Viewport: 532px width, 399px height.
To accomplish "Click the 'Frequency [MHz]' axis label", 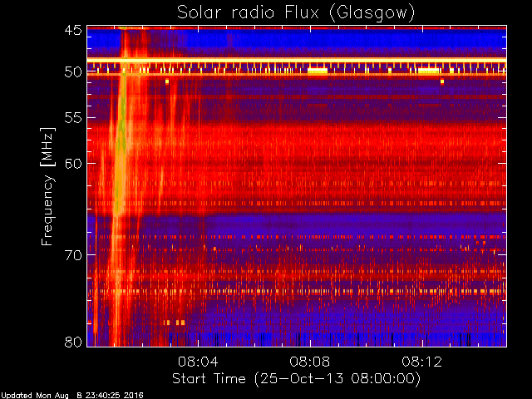I will [47, 186].
